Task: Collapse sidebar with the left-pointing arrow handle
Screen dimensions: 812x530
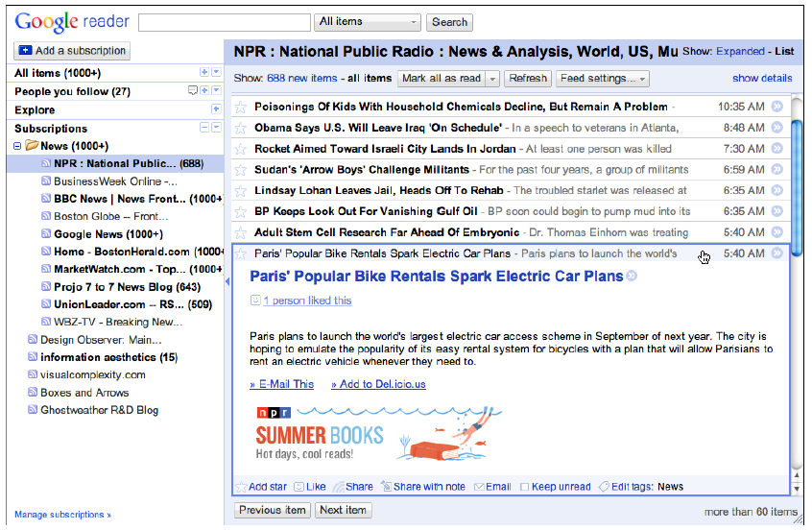Action: pos(227,282)
